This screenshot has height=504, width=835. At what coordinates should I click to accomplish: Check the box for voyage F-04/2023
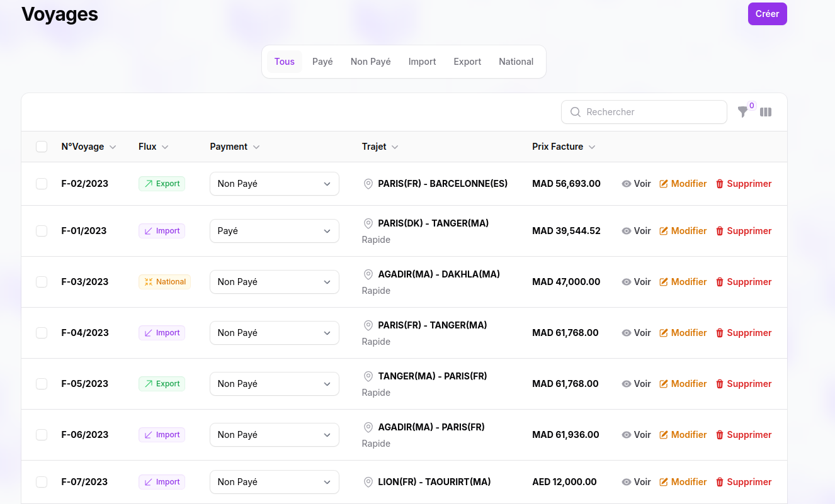point(42,333)
